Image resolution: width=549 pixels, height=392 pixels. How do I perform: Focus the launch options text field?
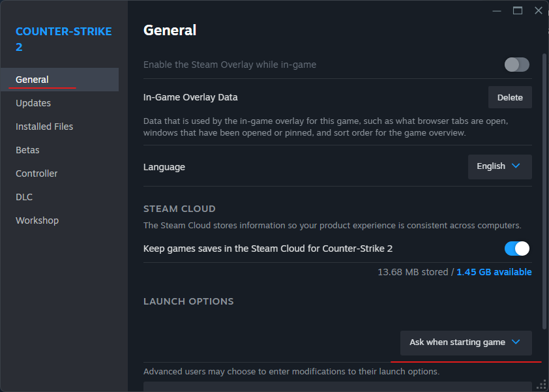[337, 387]
